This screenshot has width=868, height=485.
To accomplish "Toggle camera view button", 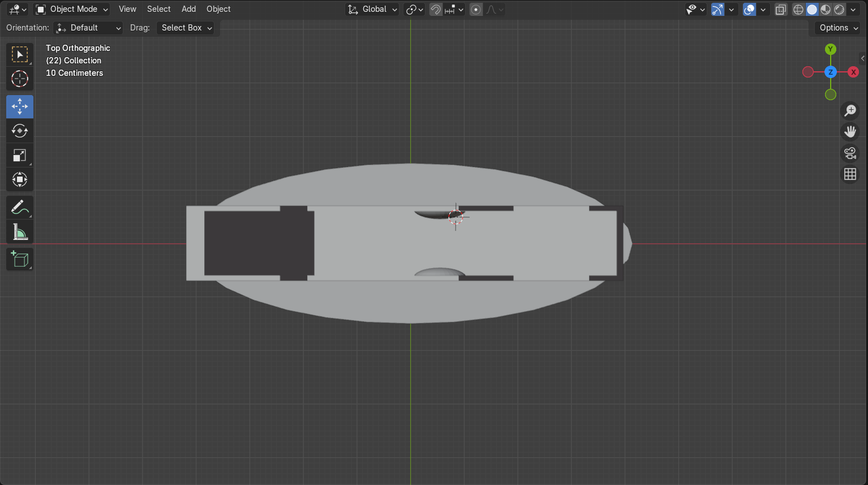I will point(850,153).
